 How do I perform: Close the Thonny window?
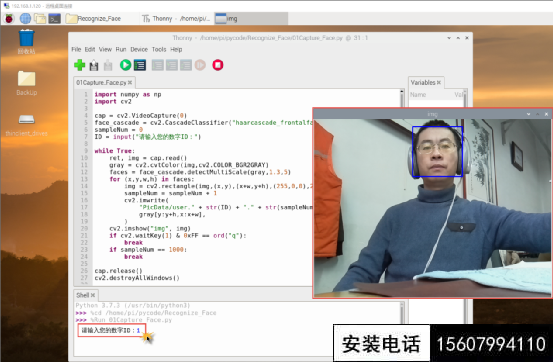[467, 38]
